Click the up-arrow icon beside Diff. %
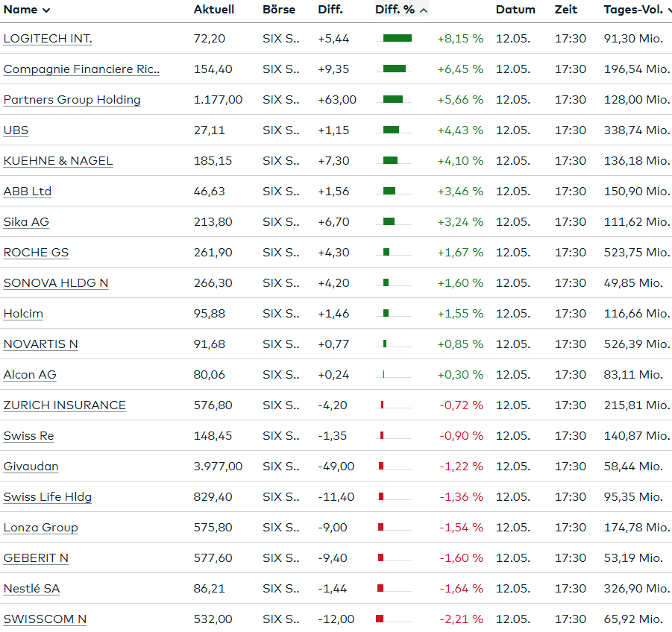Image resolution: width=672 pixels, height=632 pixels. 424,10
